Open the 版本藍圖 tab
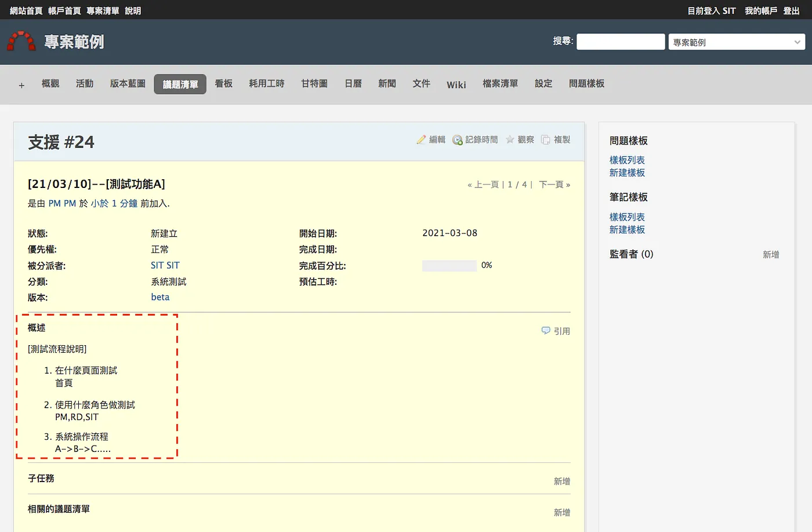Viewport: 812px width, 532px height. point(128,84)
